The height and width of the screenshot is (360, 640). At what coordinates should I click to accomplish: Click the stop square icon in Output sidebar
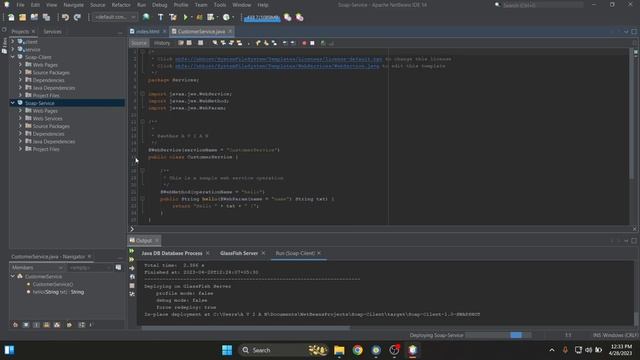[132, 286]
